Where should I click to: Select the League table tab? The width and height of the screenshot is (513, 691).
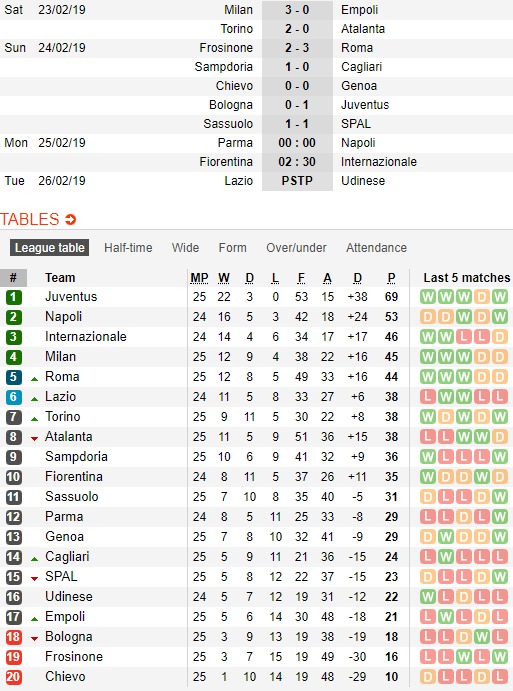(50, 248)
